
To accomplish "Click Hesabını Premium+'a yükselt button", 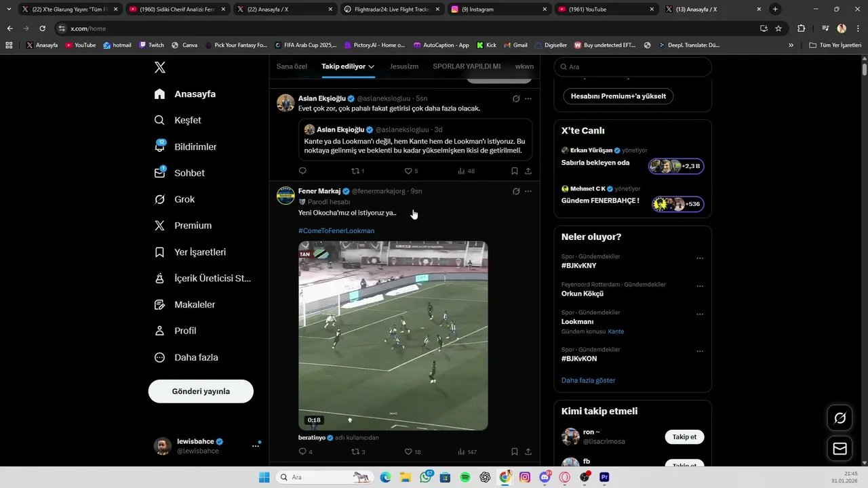I will 618,96.
